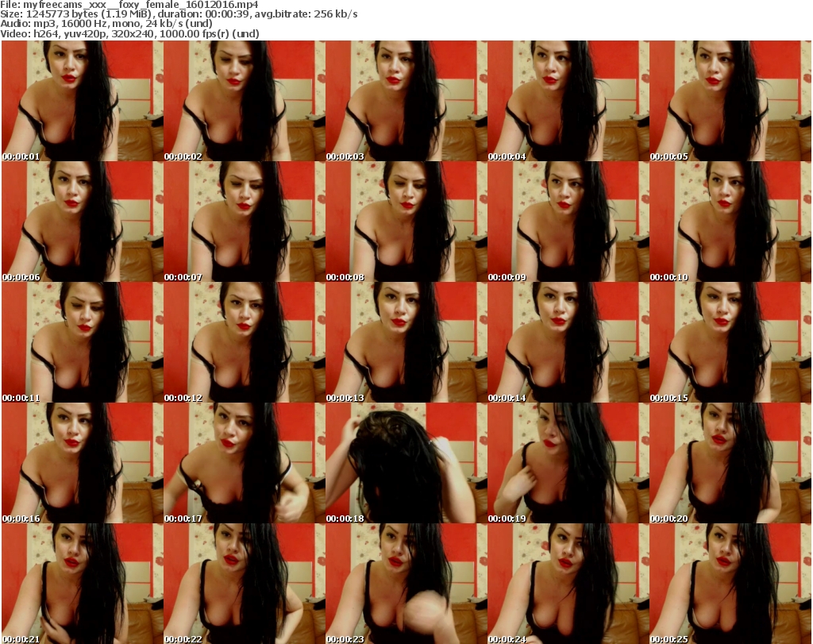View the frame stamped 00:00:22
This screenshot has width=813, height=644.
tap(245, 584)
